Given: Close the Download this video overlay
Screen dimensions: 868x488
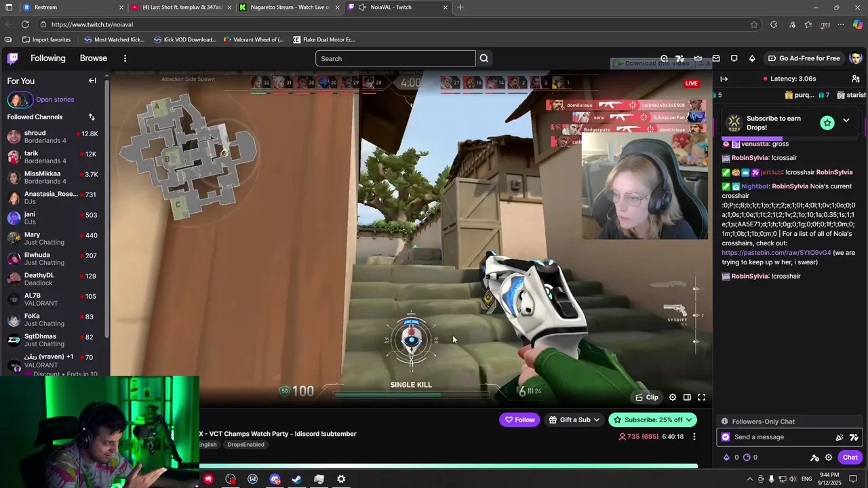Looking at the screenshot, I should click(x=707, y=63).
